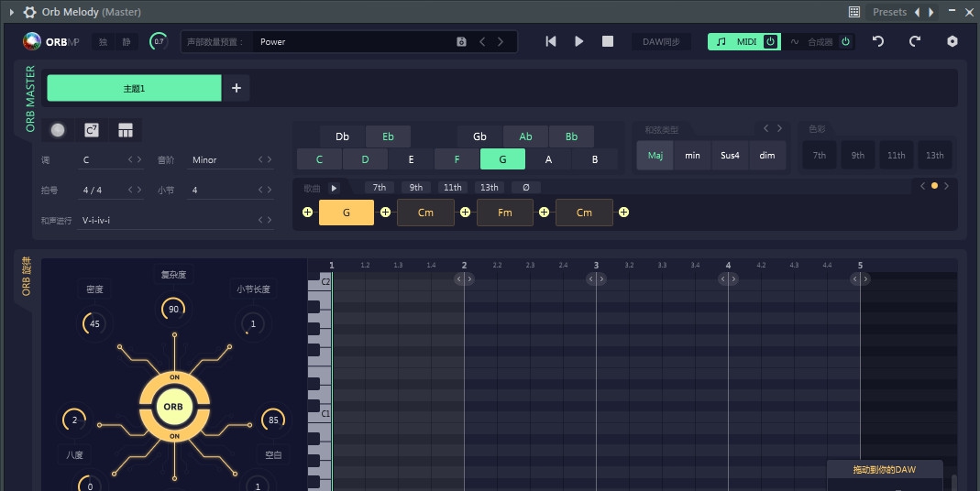
Task: Insert a chord before G block
Action: (x=307, y=213)
